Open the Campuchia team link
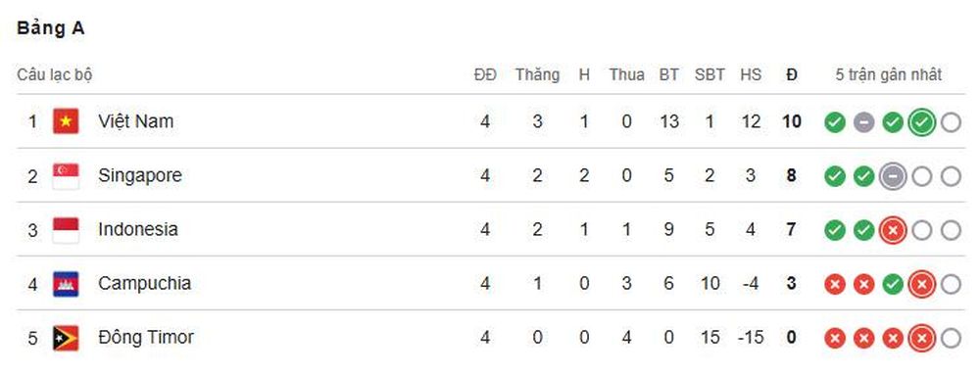The width and height of the screenshot is (980, 375). [144, 283]
